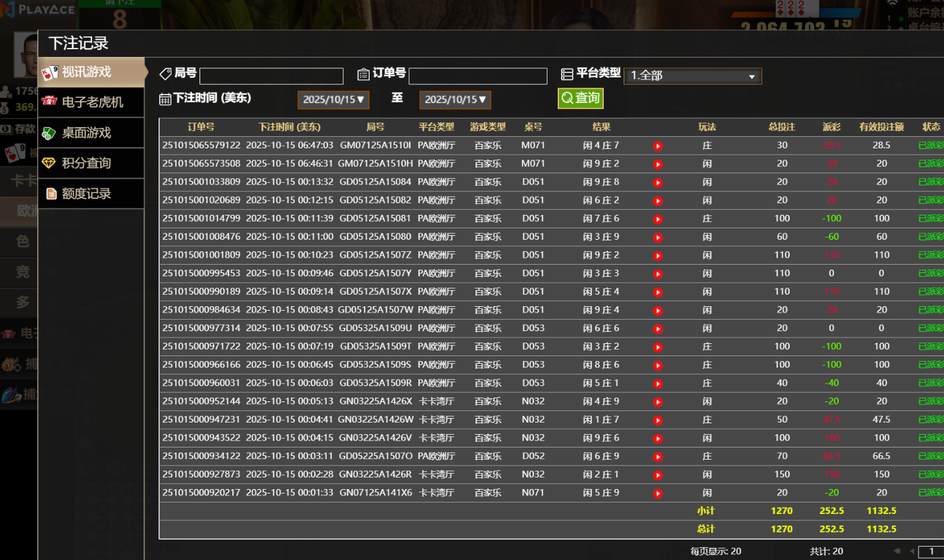Play replay of round GD05325A1509U
This screenshot has width=944, height=560.
point(657,329)
